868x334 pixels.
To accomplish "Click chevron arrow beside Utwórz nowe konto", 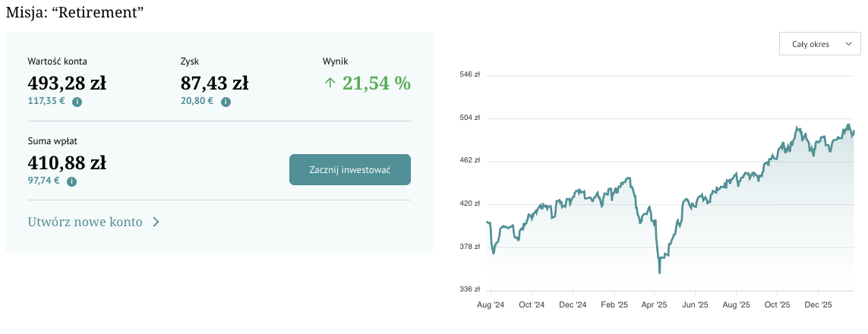I will (x=156, y=222).
